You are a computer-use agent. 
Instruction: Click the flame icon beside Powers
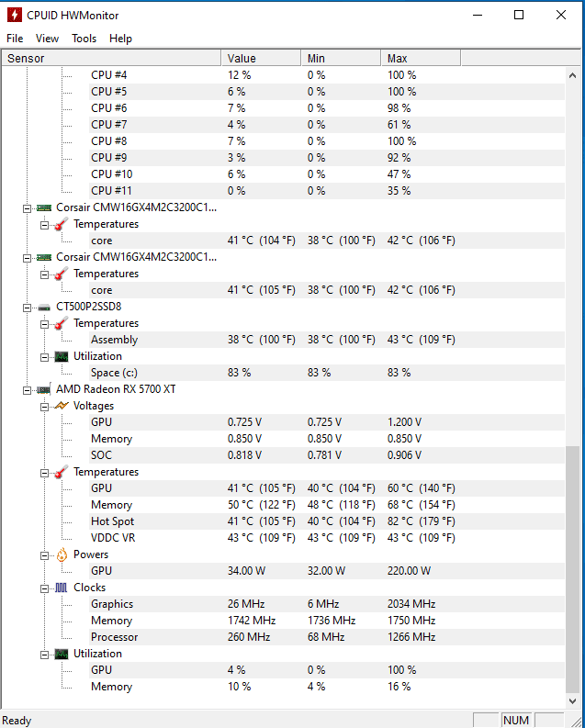click(61, 554)
